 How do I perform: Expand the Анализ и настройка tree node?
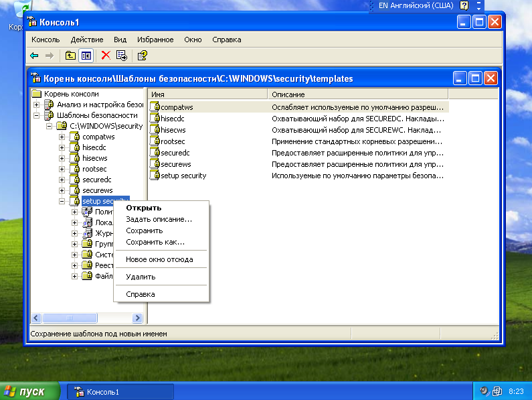[36, 105]
